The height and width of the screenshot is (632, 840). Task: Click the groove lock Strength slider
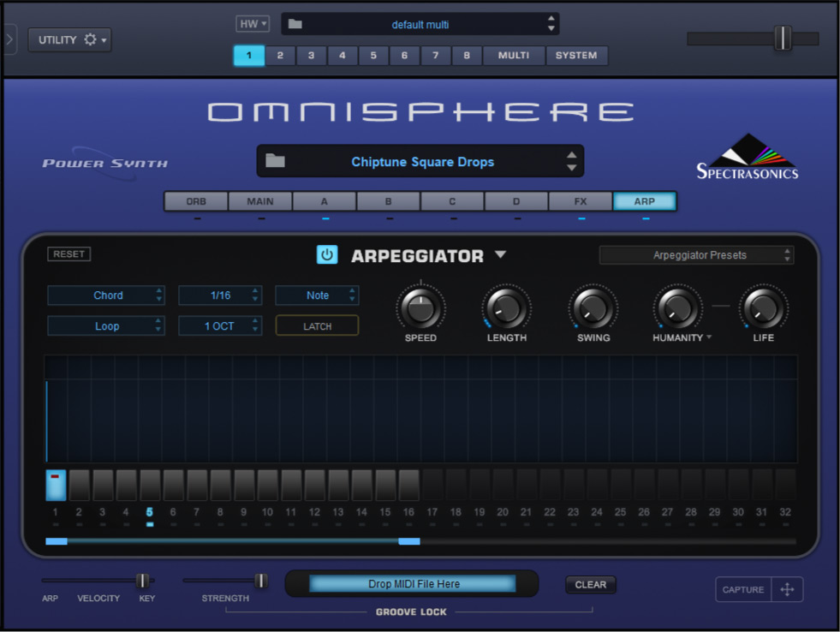[226, 581]
